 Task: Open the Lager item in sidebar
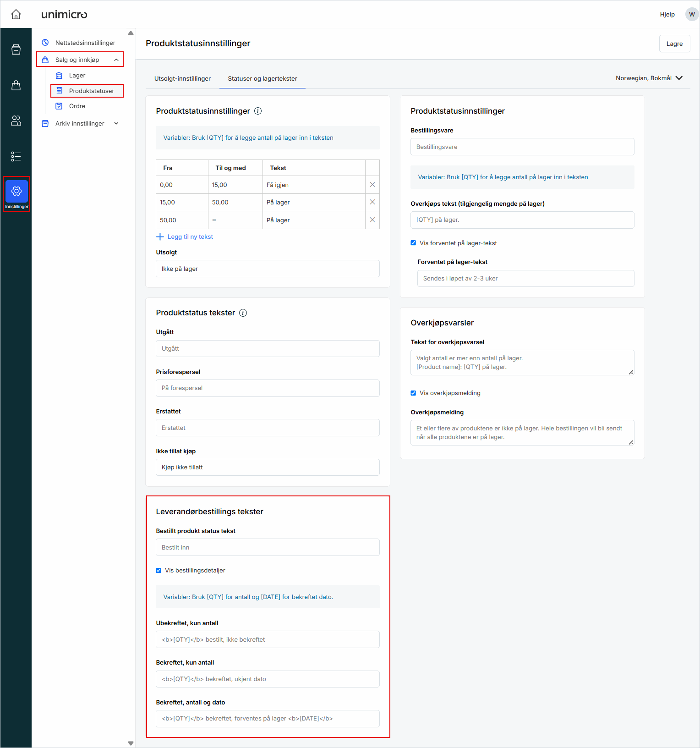pyautogui.click(x=77, y=76)
